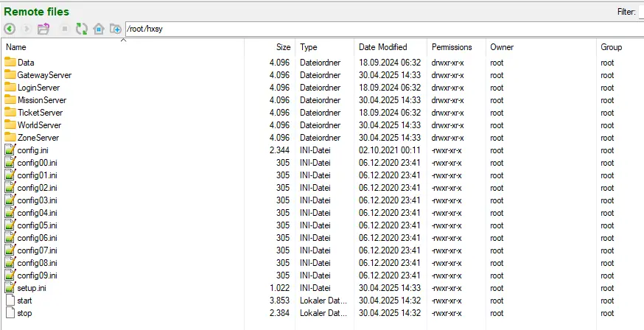Click the greyed forward arrow icon
This screenshot has width=644, height=330.
coord(27,29)
